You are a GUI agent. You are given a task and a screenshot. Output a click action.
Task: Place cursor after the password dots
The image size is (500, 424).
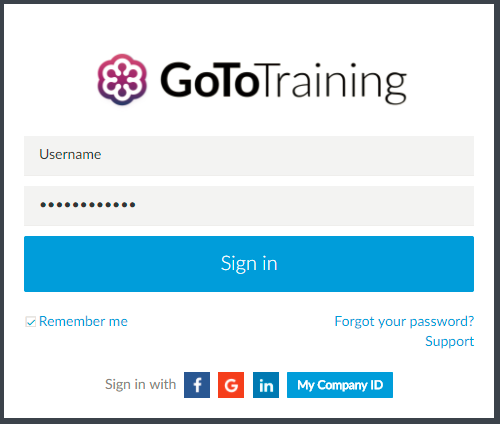tap(137, 205)
